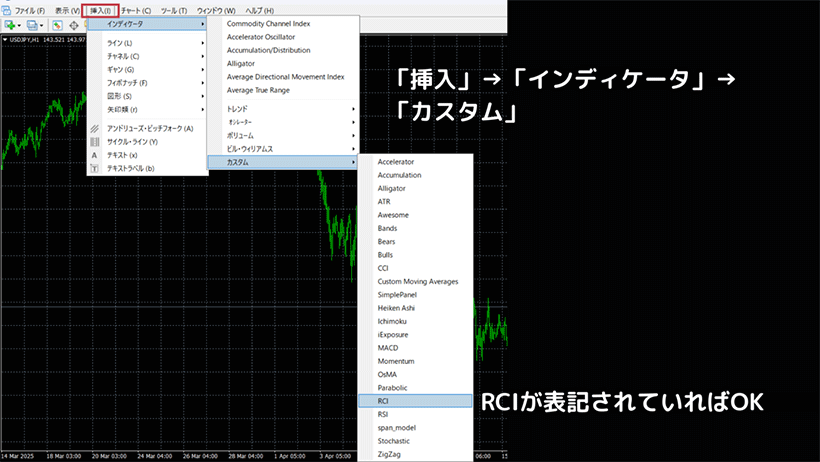820x462 pixels.
Task: Select Accumulation/Distribution indicator
Action: point(283,50)
